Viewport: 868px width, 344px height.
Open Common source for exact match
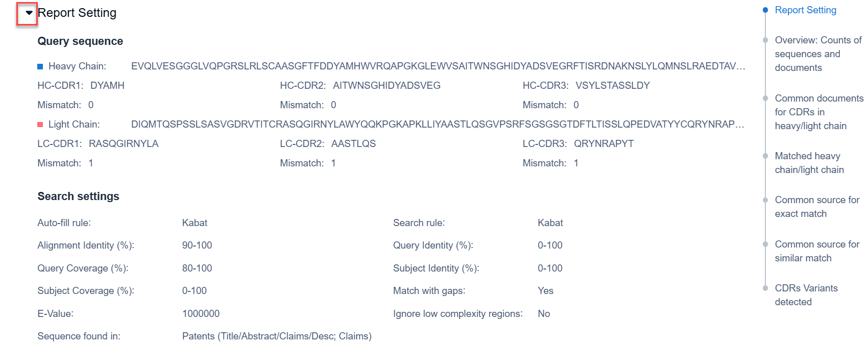click(816, 207)
